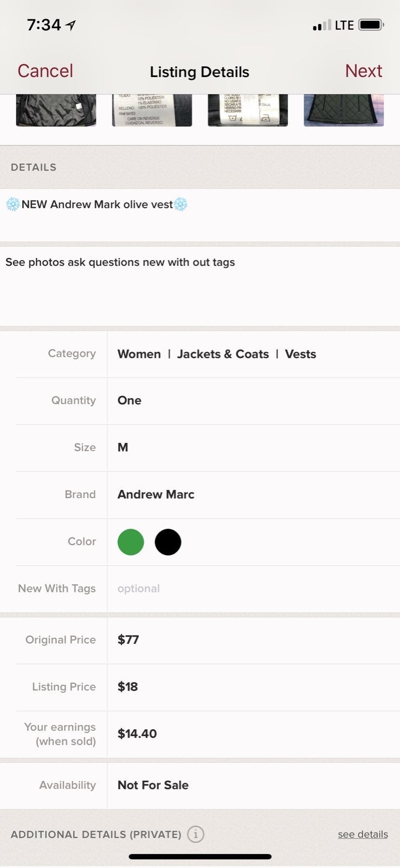Open the care instructions tag photo
Screen dimensions: 400x868
pyautogui.click(x=248, y=110)
